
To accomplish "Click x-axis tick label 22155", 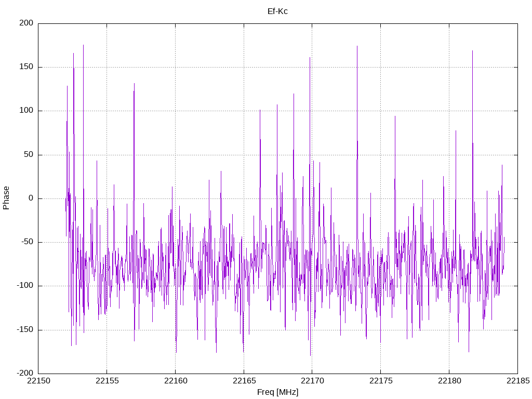I will tap(107, 381).
